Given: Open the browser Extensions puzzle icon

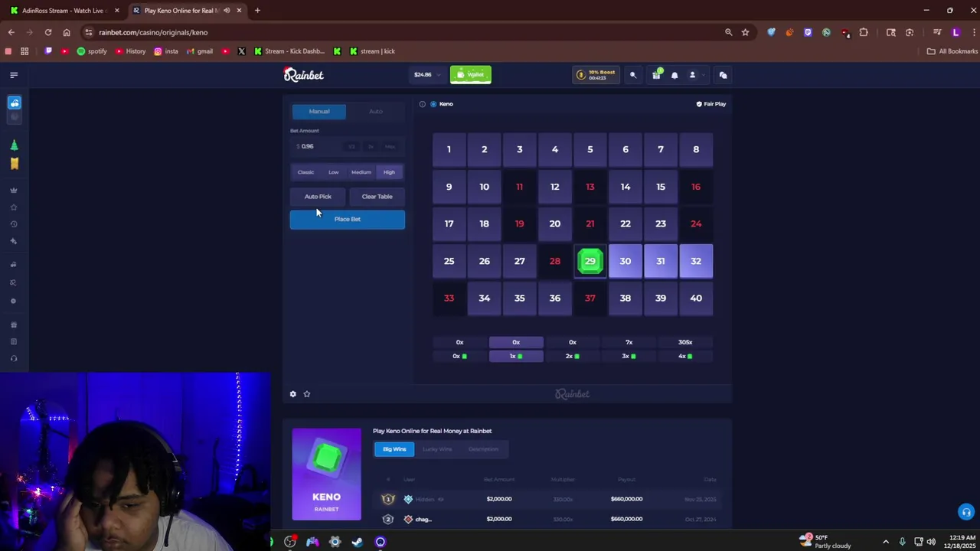Looking at the screenshot, I should point(864,32).
